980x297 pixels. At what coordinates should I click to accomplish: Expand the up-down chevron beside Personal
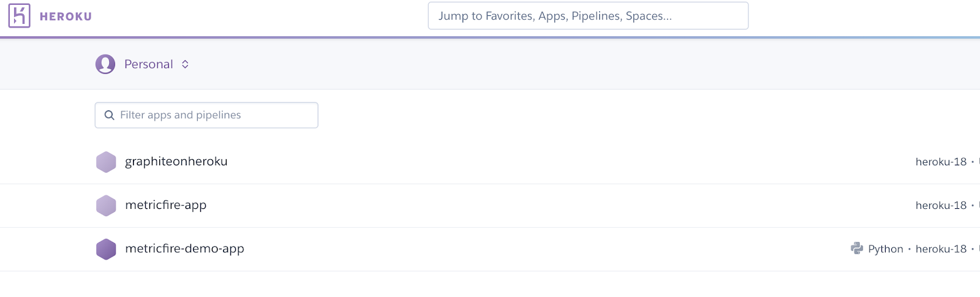pyautogui.click(x=185, y=64)
